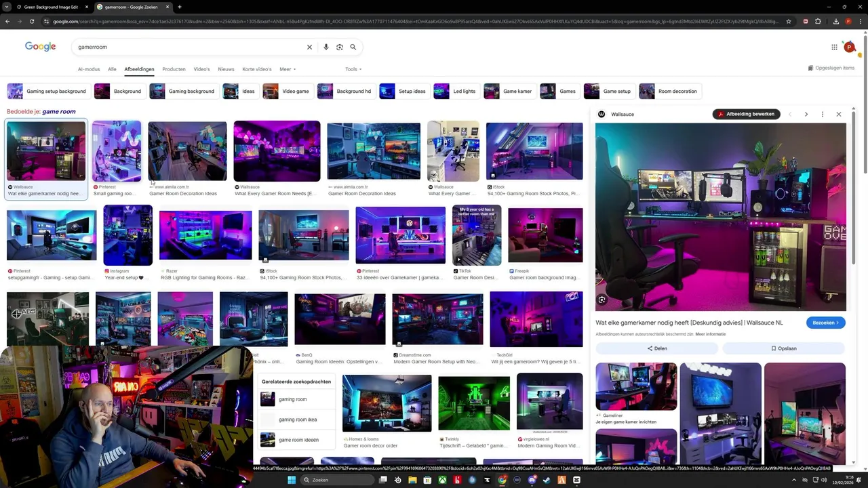Clear the search box with the X icon

point(309,47)
